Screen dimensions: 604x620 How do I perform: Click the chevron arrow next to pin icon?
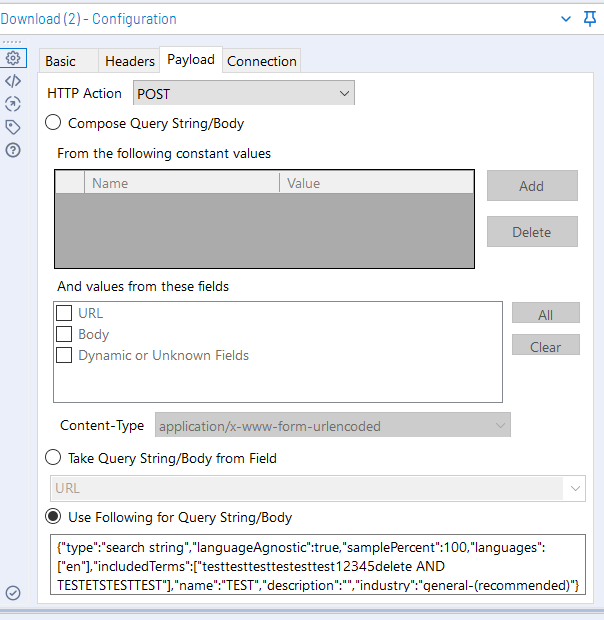(x=567, y=18)
